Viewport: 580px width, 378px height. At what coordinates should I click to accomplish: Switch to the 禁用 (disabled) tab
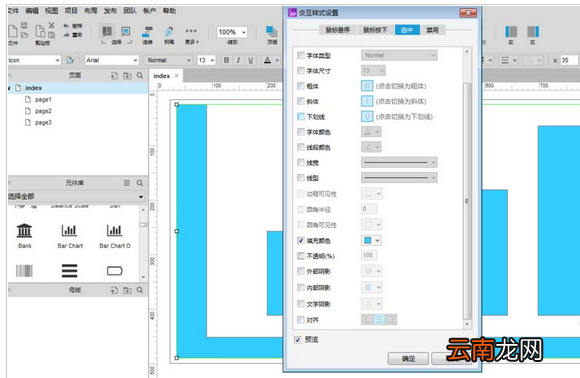432,30
